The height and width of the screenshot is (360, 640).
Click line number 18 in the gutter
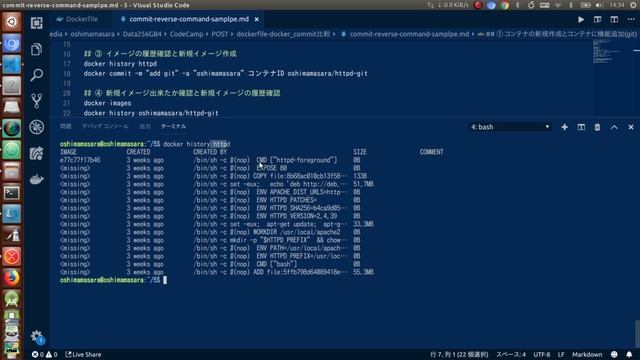click(67, 74)
